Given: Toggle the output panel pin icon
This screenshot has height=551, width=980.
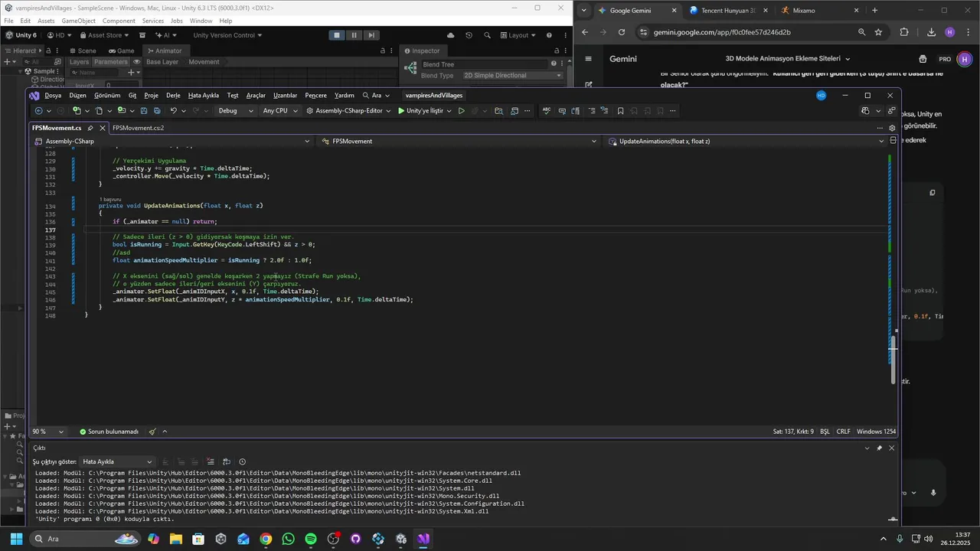Looking at the screenshot, I should [x=879, y=448].
